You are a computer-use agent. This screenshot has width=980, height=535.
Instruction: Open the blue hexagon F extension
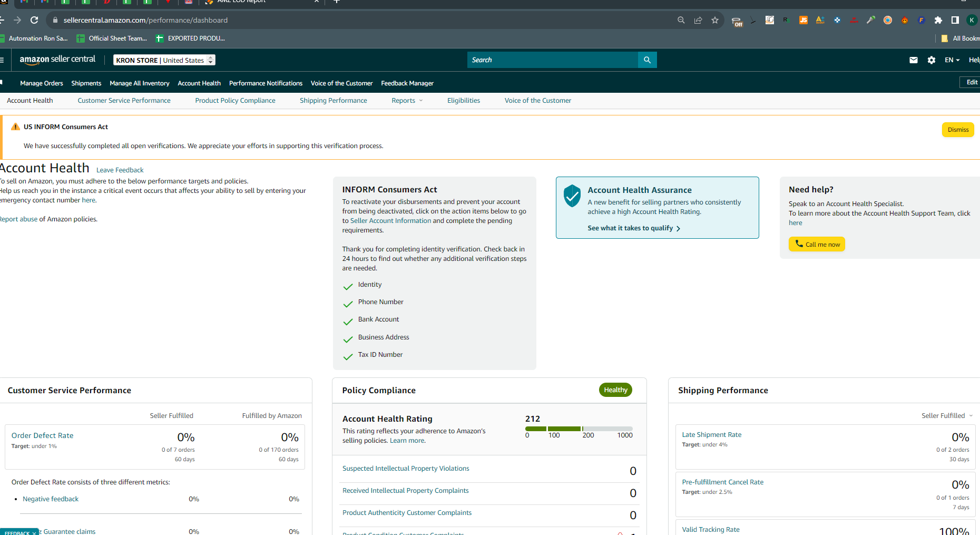(922, 20)
